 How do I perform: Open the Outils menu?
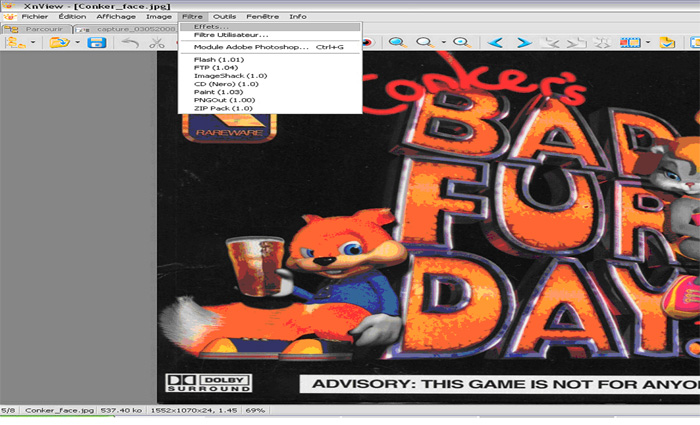coord(224,17)
